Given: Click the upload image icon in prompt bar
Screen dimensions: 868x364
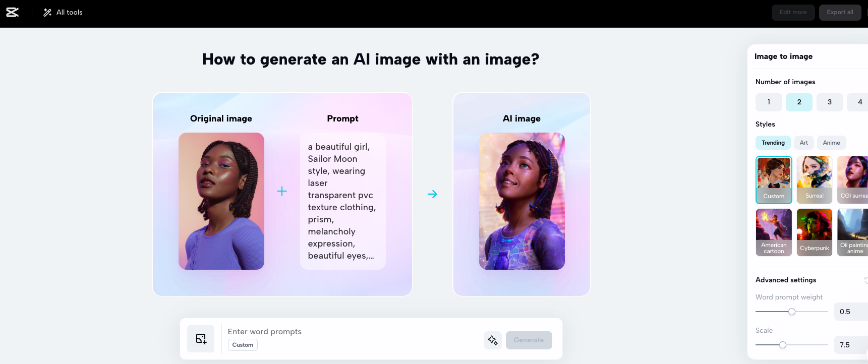Looking at the screenshot, I should [201, 339].
